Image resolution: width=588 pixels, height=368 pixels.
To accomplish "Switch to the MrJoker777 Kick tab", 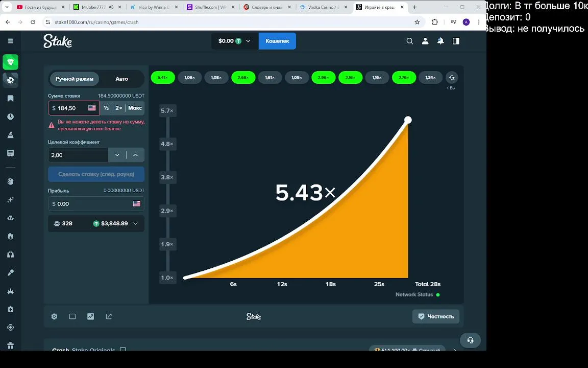I will click(93, 7).
